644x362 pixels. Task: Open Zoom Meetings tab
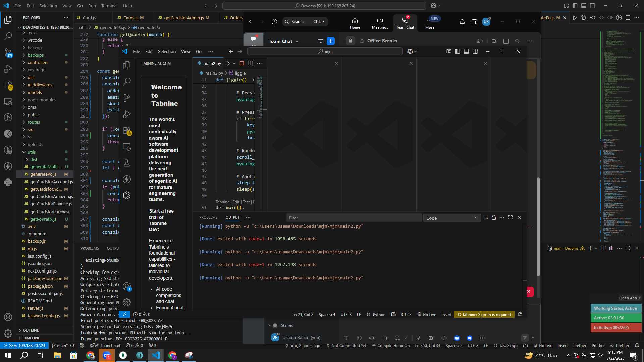pyautogui.click(x=380, y=23)
